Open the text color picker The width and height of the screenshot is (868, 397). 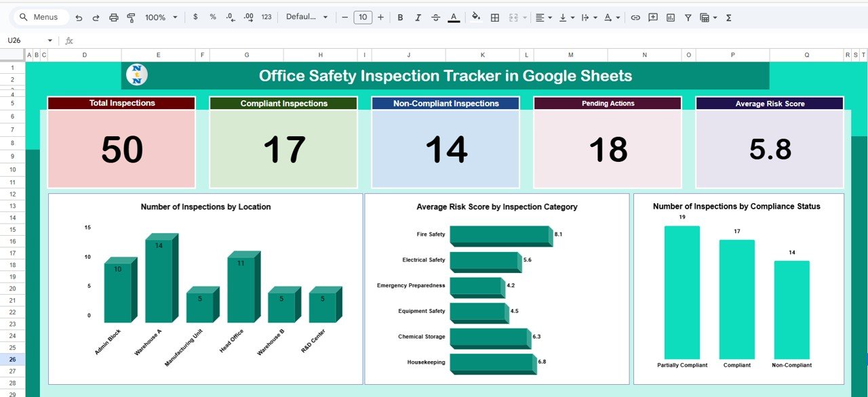coord(453,17)
